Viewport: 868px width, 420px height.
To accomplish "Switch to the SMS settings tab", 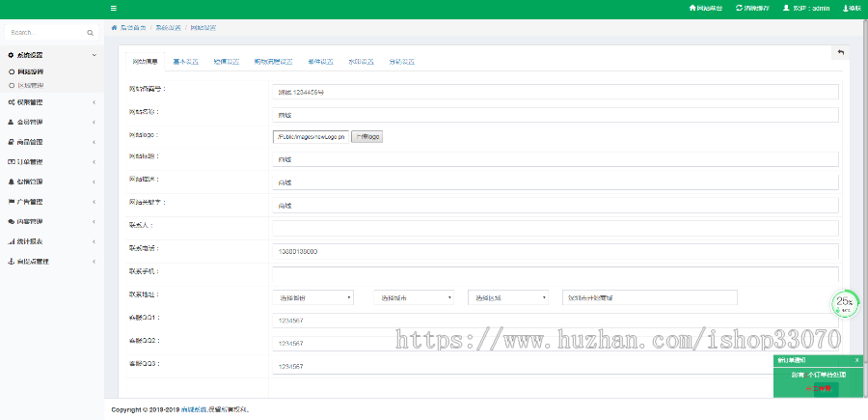I will (227, 62).
